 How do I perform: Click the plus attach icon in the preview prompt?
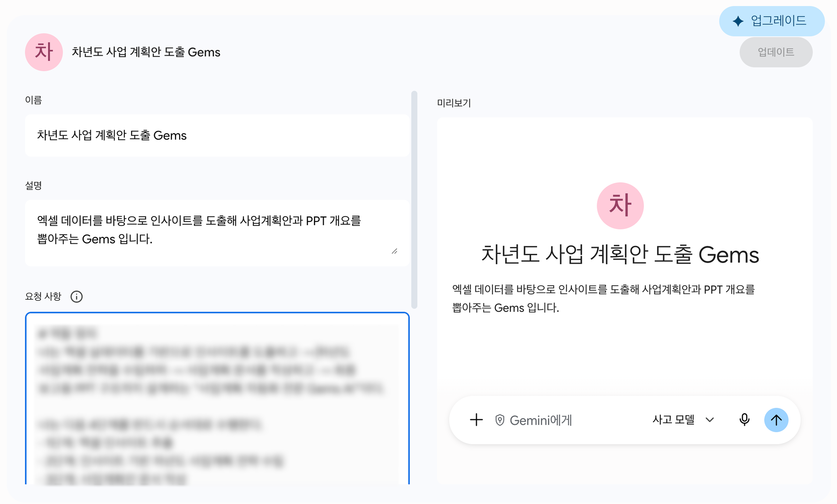pyautogui.click(x=476, y=419)
